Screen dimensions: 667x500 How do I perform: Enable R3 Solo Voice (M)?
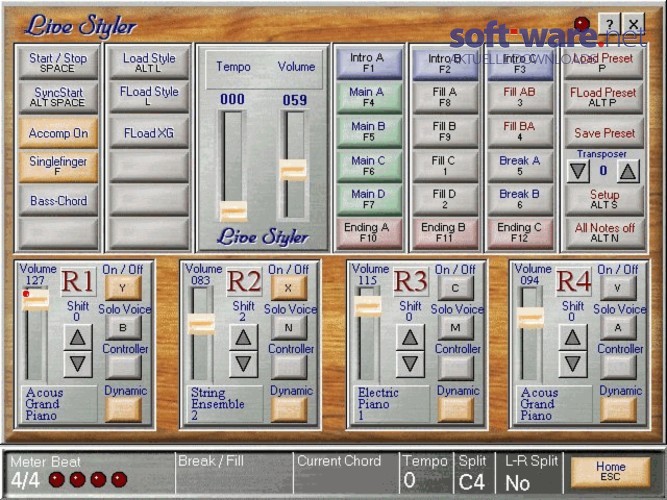(x=455, y=328)
